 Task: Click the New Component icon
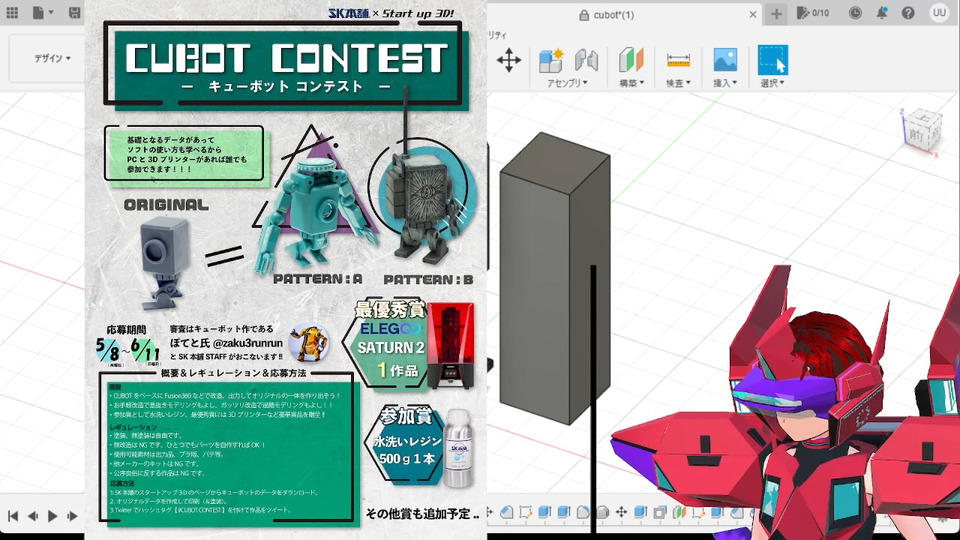[x=550, y=61]
